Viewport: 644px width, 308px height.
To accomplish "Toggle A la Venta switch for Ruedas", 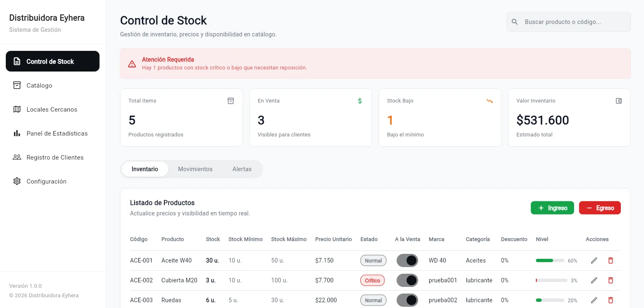I will click(407, 300).
